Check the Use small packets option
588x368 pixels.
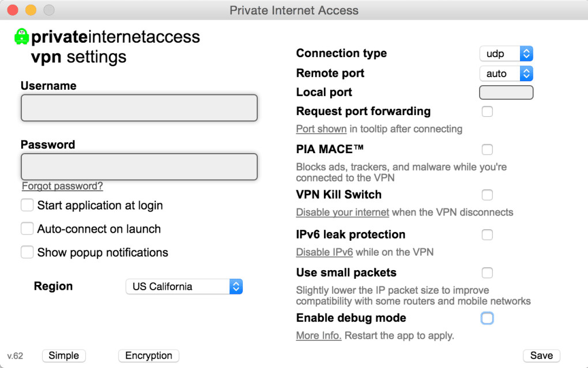487,272
